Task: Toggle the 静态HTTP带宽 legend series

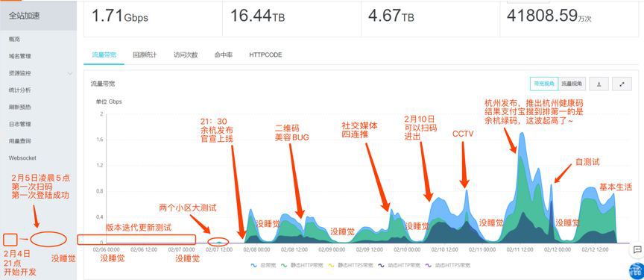Action: [x=301, y=266]
